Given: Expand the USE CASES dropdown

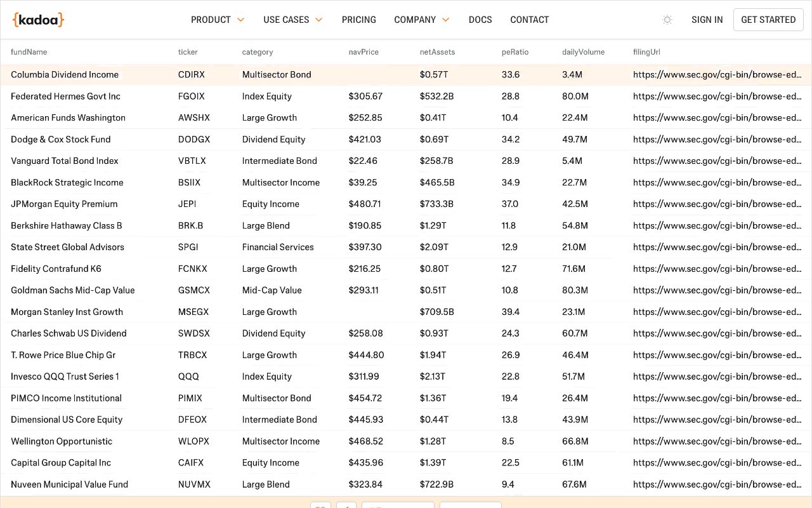Looking at the screenshot, I should (293, 20).
